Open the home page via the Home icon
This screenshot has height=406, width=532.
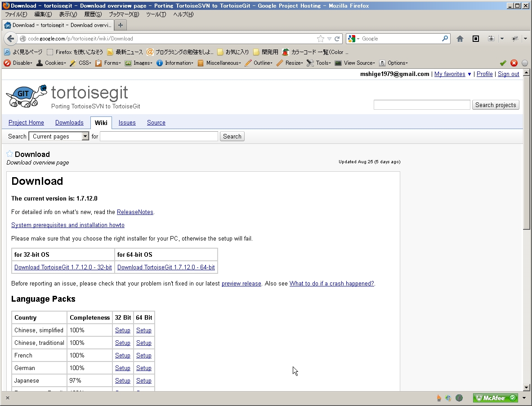tap(460, 39)
